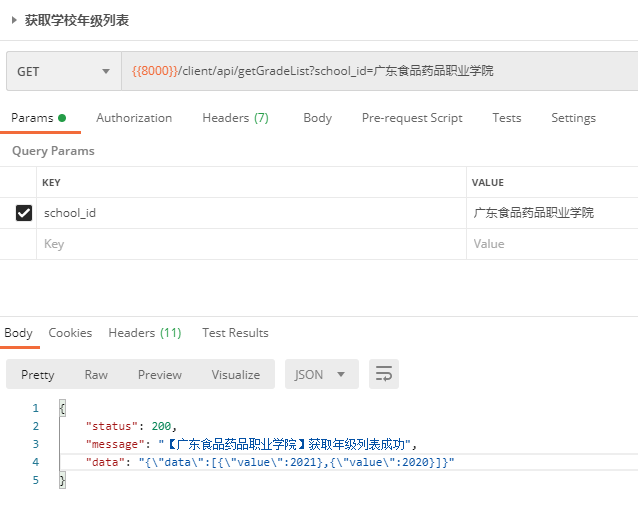Click the opening brace fold marker on line 1
Image resolution: width=638 pixels, height=513 pixels.
click(62, 408)
